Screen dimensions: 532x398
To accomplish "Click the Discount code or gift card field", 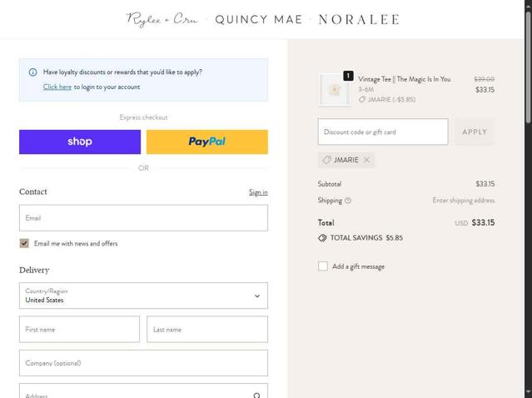I will 383,132.
